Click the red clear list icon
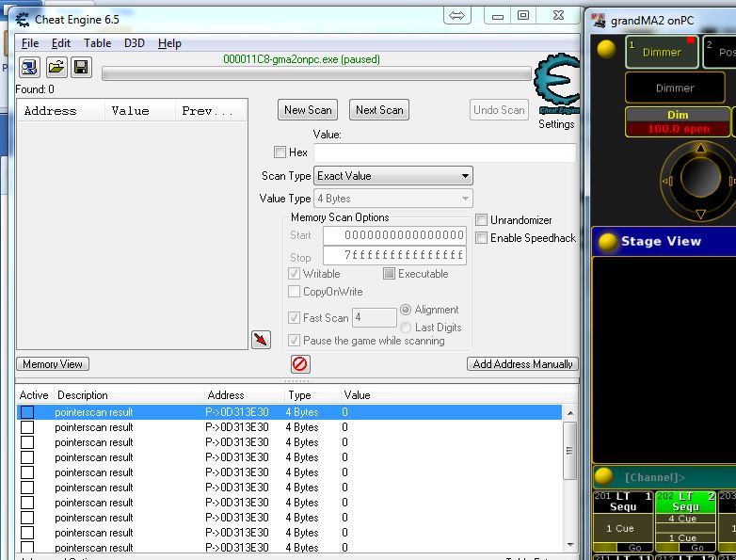This screenshot has height=560, width=736. pyautogui.click(x=300, y=364)
